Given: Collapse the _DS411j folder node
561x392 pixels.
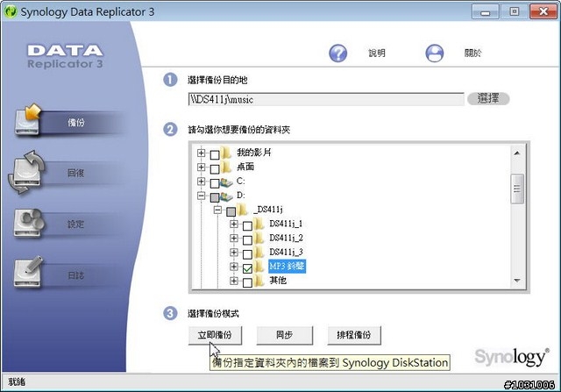Looking at the screenshot, I should click(217, 210).
